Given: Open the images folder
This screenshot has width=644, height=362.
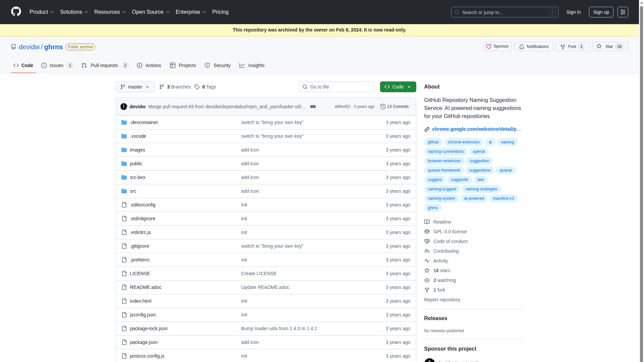Looking at the screenshot, I should point(138,150).
